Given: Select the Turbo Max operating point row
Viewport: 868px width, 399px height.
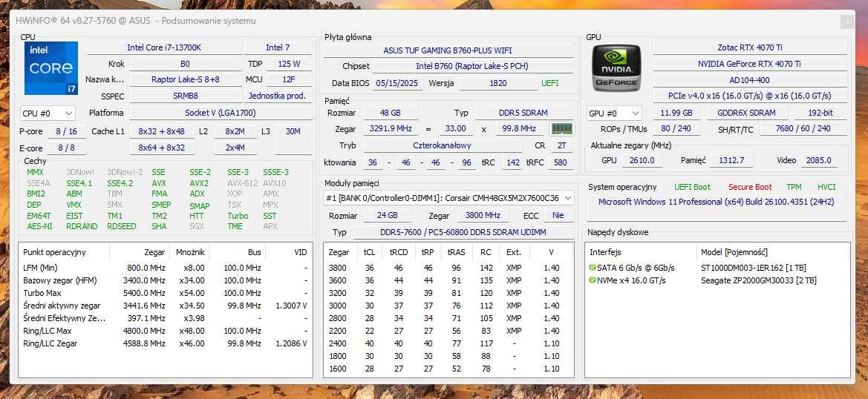Looking at the screenshot, I should point(165,293).
